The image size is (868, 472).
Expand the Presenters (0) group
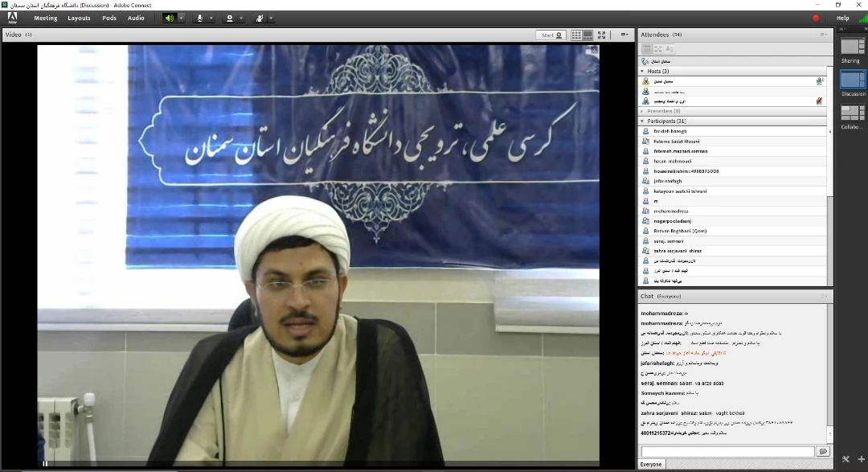642,111
